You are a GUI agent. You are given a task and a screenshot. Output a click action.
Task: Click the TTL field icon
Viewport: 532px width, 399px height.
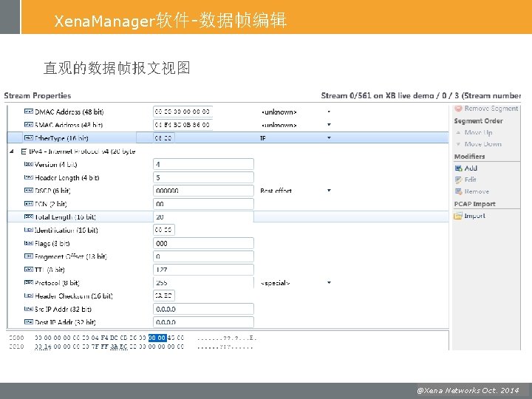[29, 270]
